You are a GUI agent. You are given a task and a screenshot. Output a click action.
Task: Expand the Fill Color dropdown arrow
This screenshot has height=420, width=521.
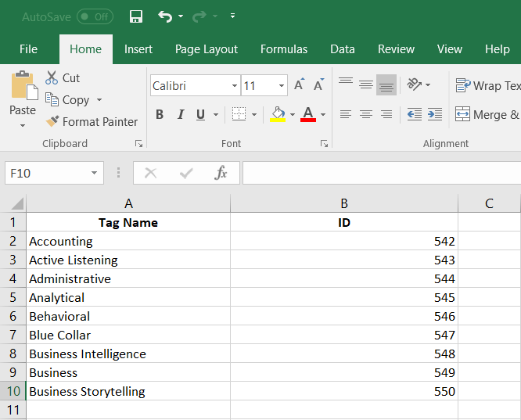[x=293, y=115]
